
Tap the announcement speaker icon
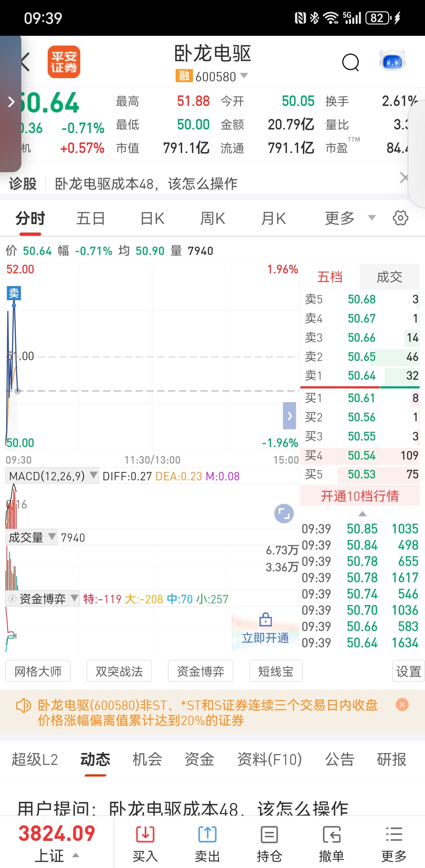[23, 706]
